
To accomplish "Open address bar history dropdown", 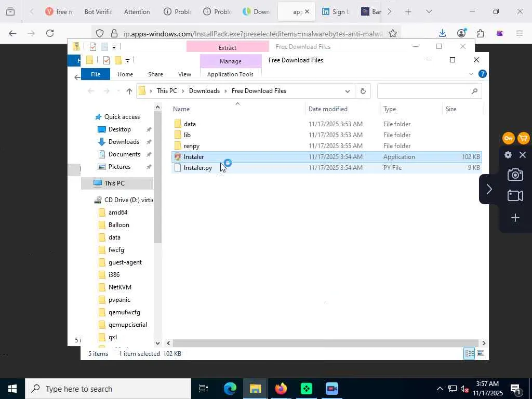I will (348, 91).
